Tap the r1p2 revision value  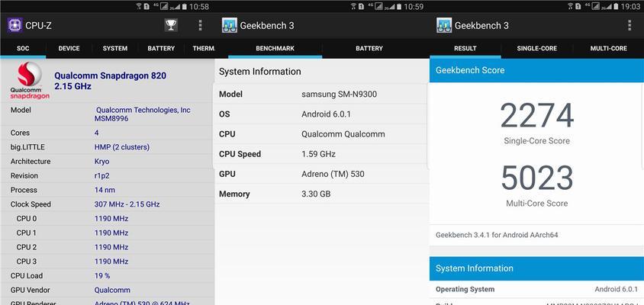coord(101,175)
